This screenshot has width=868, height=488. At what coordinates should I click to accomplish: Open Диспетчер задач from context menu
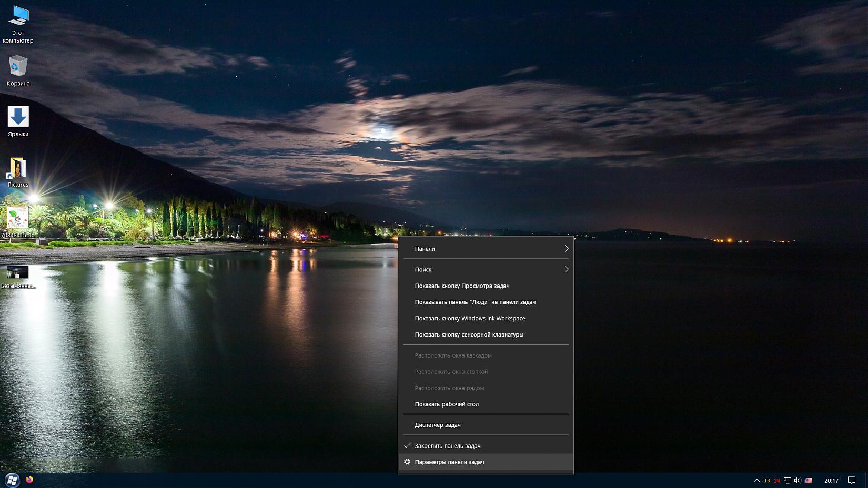438,425
